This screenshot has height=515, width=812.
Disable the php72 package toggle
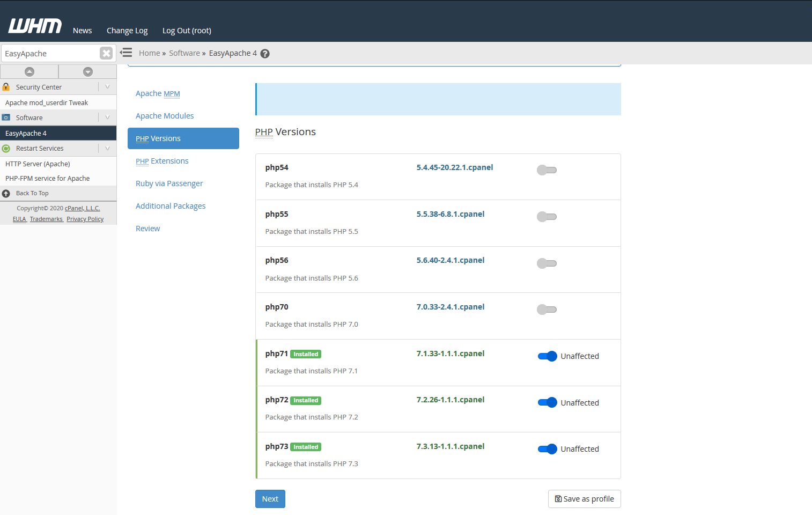tap(548, 402)
